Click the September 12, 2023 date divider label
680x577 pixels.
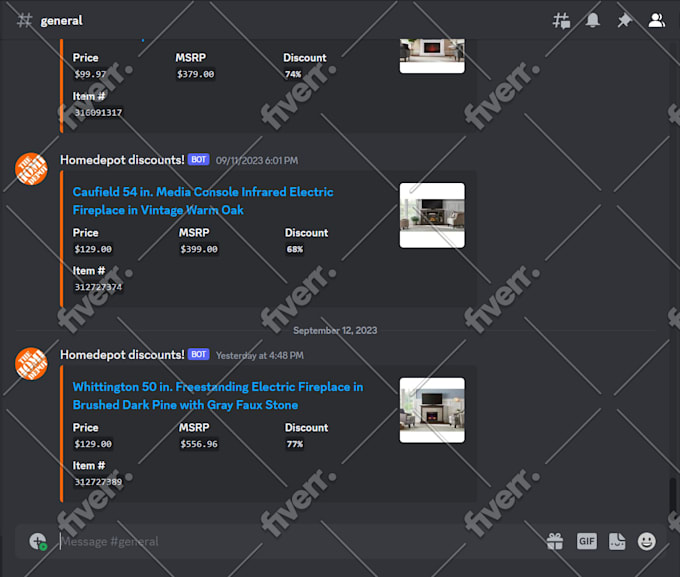335,331
